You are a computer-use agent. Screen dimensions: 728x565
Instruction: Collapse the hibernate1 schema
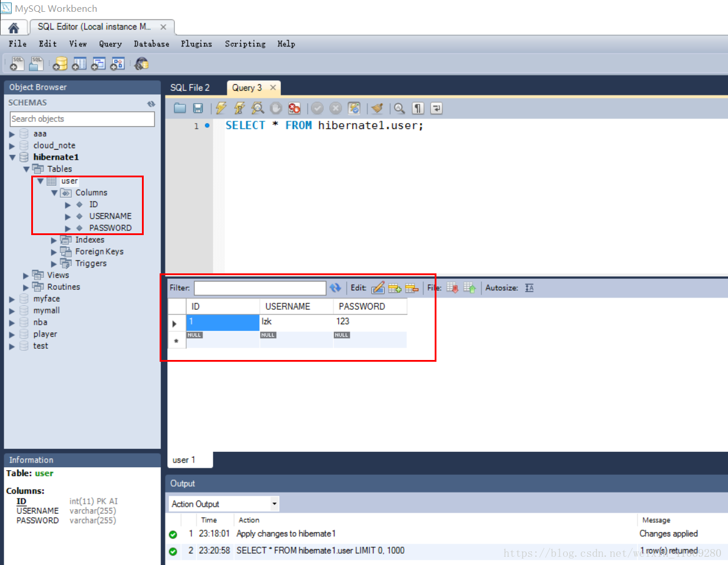coord(12,157)
